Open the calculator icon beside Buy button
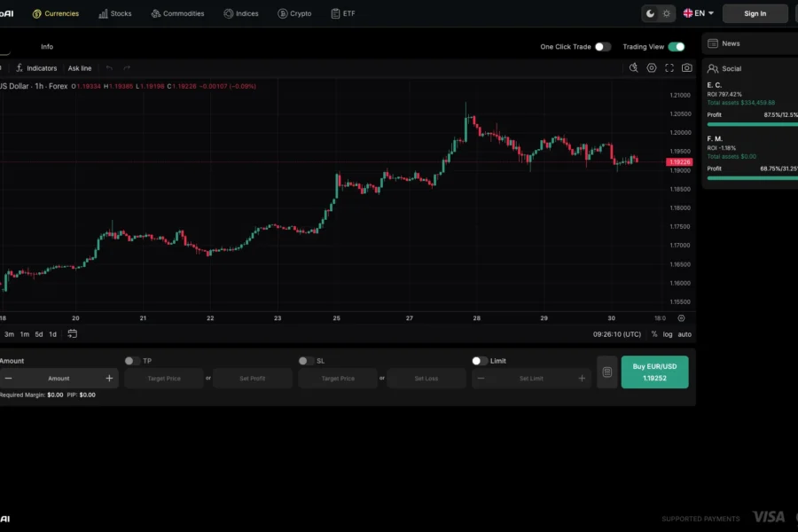This screenshot has height=532, width=798. [x=607, y=372]
